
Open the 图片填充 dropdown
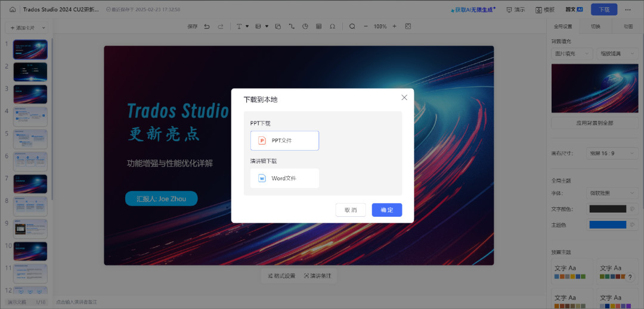(x=572, y=54)
